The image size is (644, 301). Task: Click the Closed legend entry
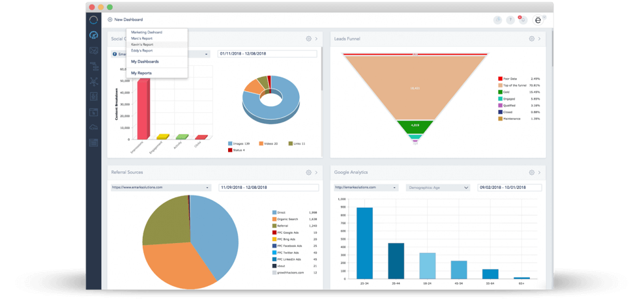(519, 112)
